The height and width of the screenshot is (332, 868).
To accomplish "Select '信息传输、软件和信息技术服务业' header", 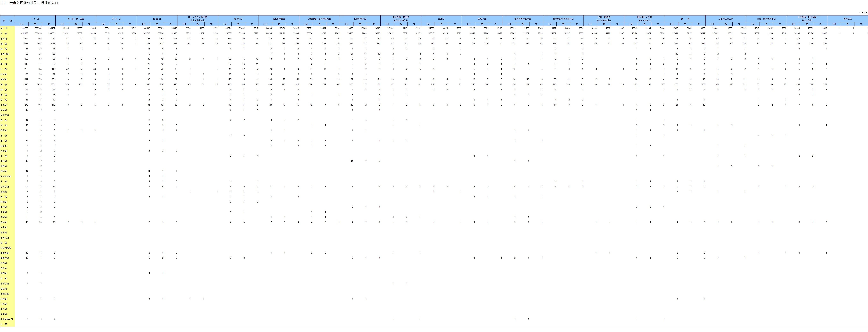I will pos(401,18).
